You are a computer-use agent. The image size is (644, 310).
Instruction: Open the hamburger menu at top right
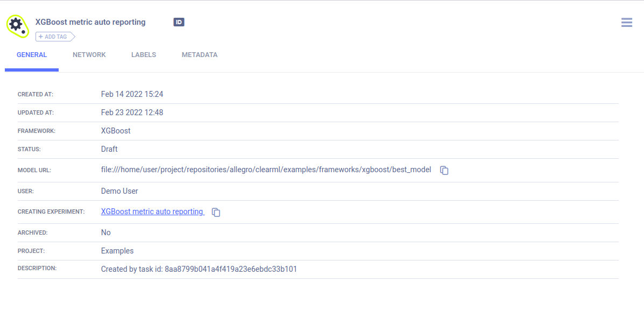626,23
